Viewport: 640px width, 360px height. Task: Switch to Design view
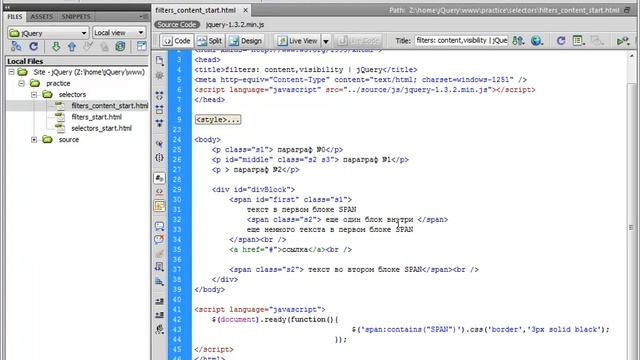(245, 41)
